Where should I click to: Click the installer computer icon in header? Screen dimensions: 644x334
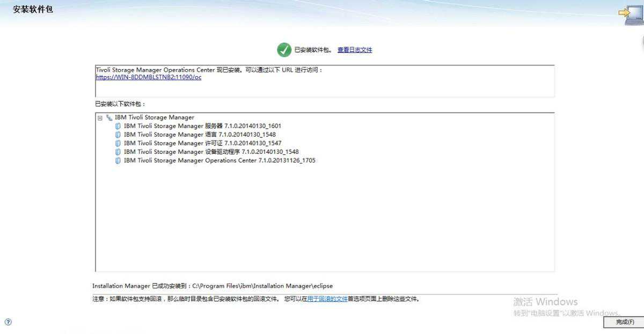click(x=628, y=14)
